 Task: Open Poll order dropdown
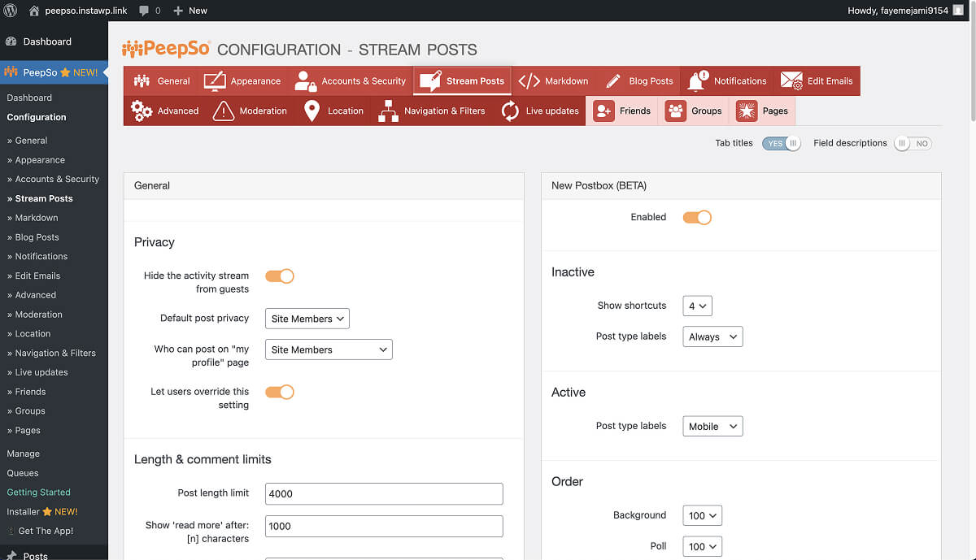(702, 546)
